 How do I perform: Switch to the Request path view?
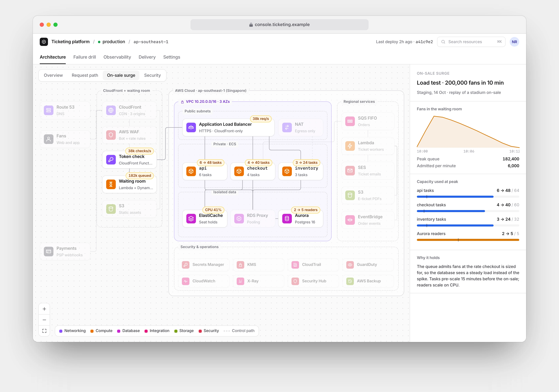click(85, 75)
